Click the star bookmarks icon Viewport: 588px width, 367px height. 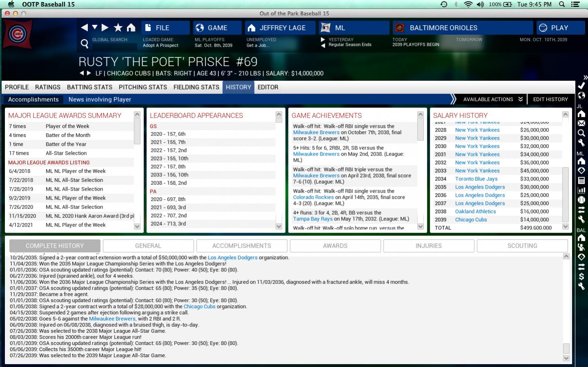click(118, 27)
